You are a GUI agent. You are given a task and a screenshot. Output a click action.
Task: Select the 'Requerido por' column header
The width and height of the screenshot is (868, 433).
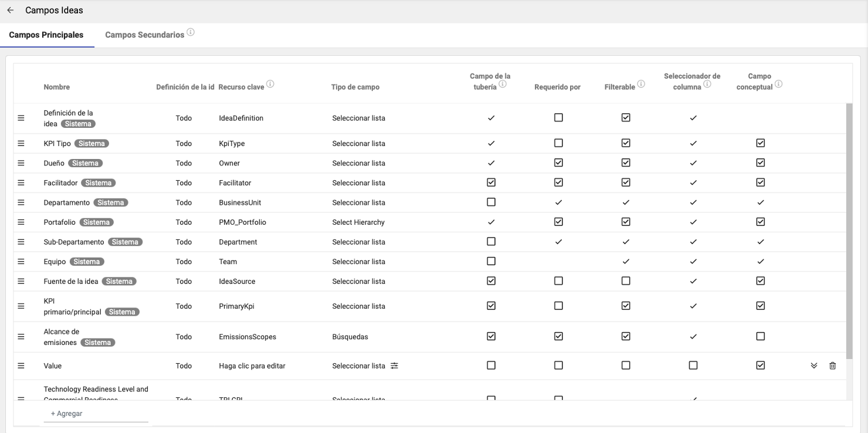click(557, 87)
